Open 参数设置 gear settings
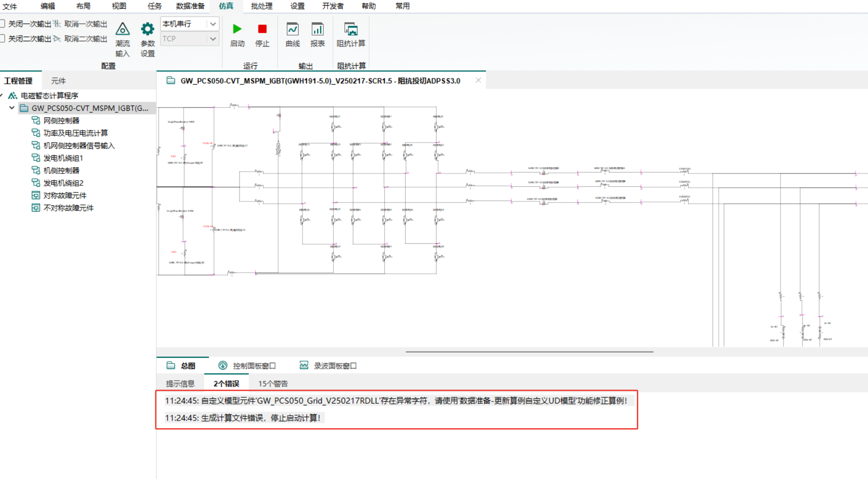The image size is (868, 479). point(147,29)
